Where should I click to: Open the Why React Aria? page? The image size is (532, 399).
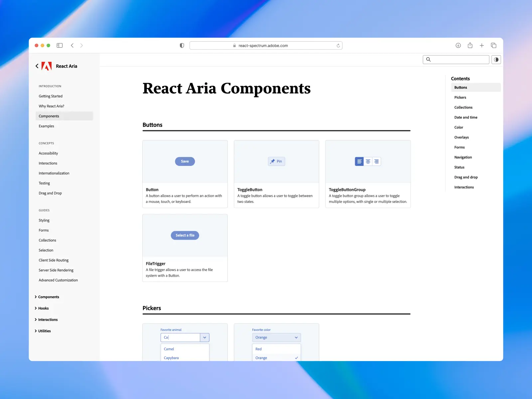(x=52, y=106)
